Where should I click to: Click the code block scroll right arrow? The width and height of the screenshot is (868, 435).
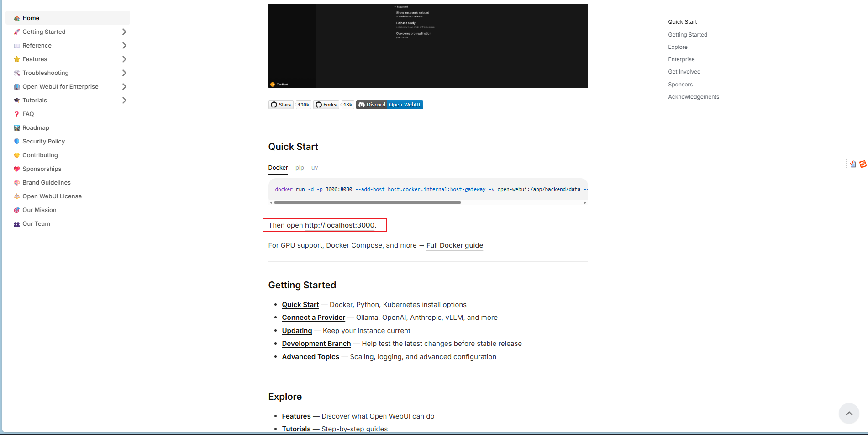(x=585, y=202)
